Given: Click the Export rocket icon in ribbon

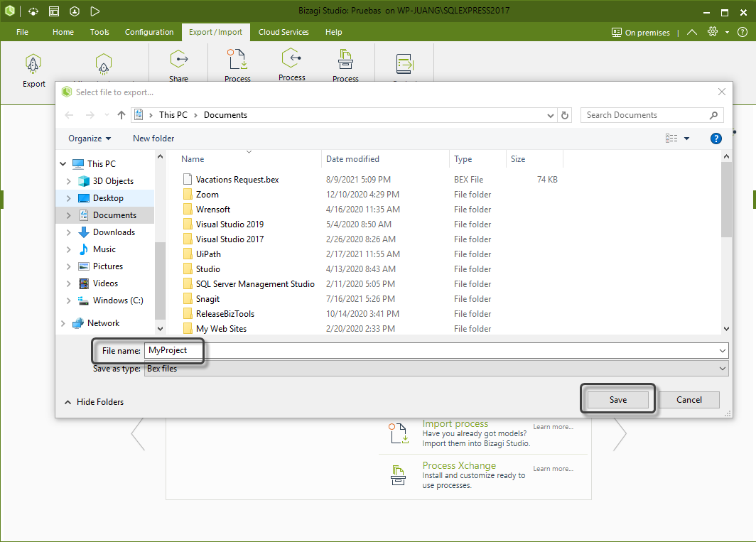Looking at the screenshot, I should click(33, 63).
